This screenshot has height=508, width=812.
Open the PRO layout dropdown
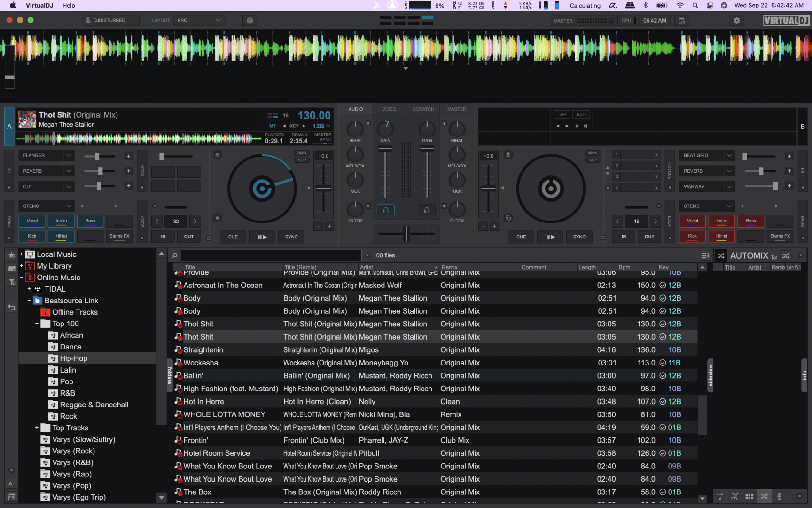[199, 20]
